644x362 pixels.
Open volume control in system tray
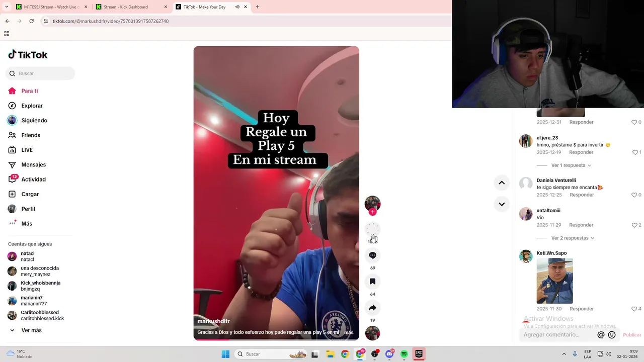609,354
